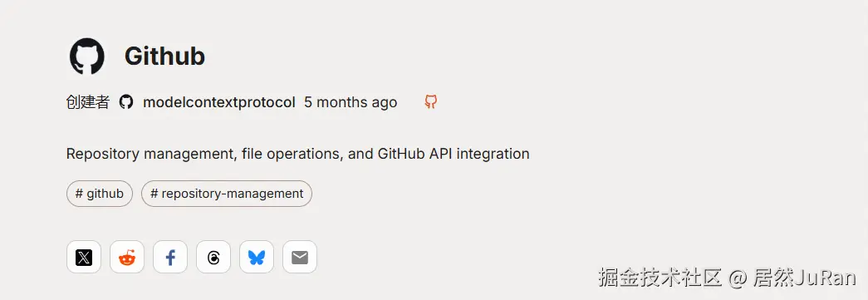This screenshot has height=300, width=868.
Task: Select the "# github" tag
Action: (x=100, y=194)
